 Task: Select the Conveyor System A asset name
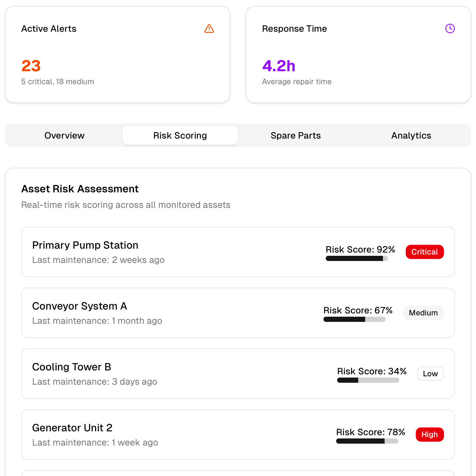point(80,306)
